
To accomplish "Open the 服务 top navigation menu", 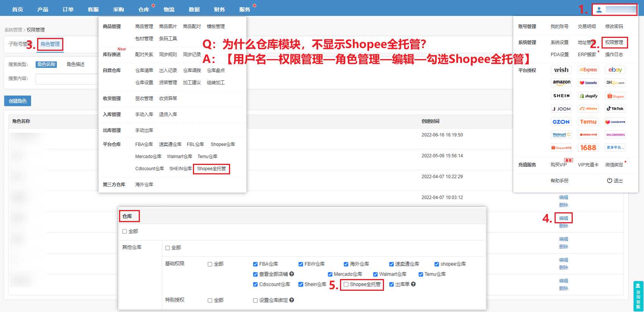I will coord(244,9).
